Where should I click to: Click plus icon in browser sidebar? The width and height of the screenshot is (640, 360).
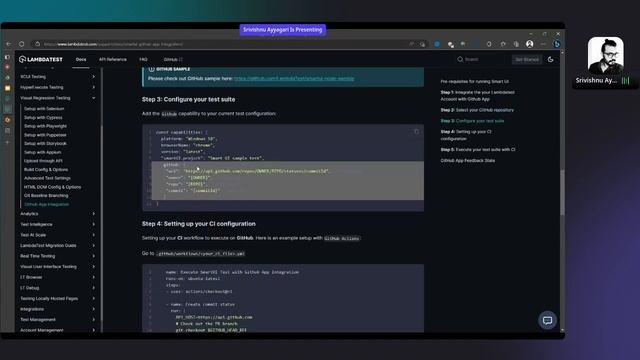7,142
